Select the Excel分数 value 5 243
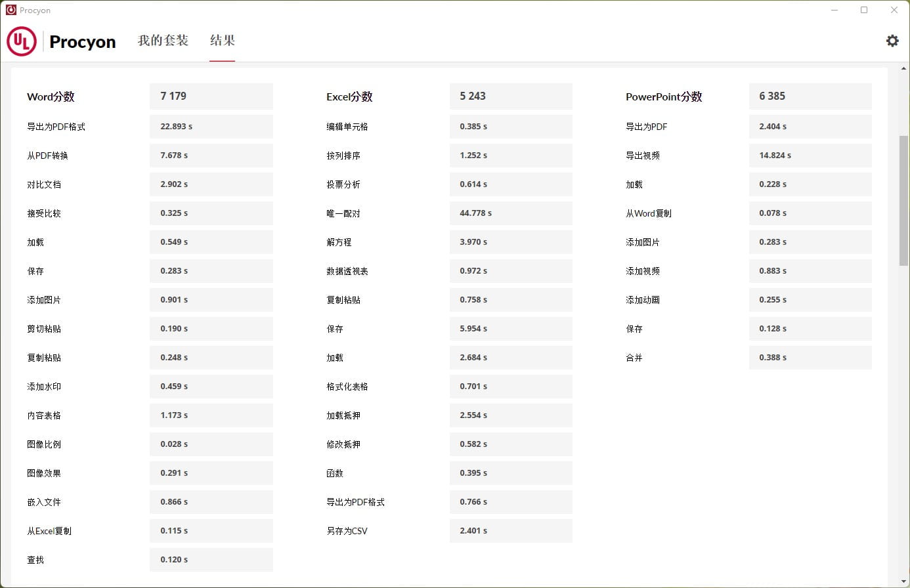Viewport: 910px width, 588px height. tap(511, 96)
